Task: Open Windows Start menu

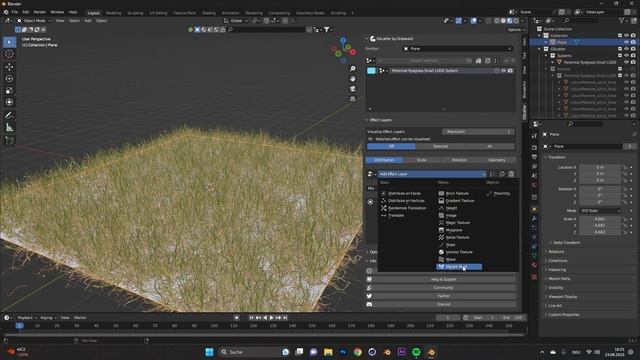Action: pyautogui.click(x=209, y=352)
